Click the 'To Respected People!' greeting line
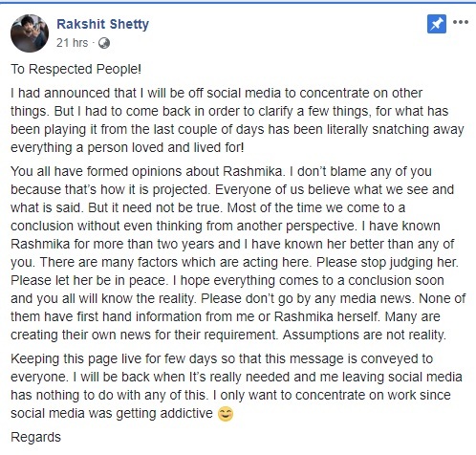 (76, 69)
